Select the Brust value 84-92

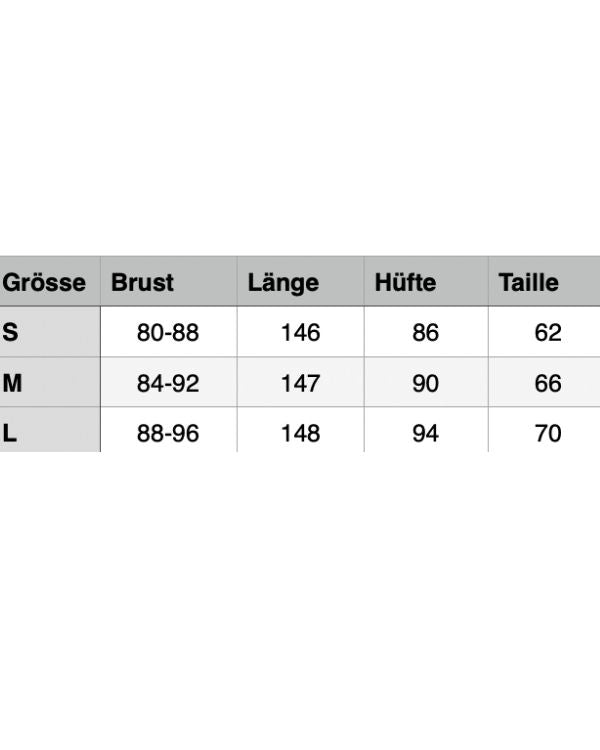click(168, 383)
